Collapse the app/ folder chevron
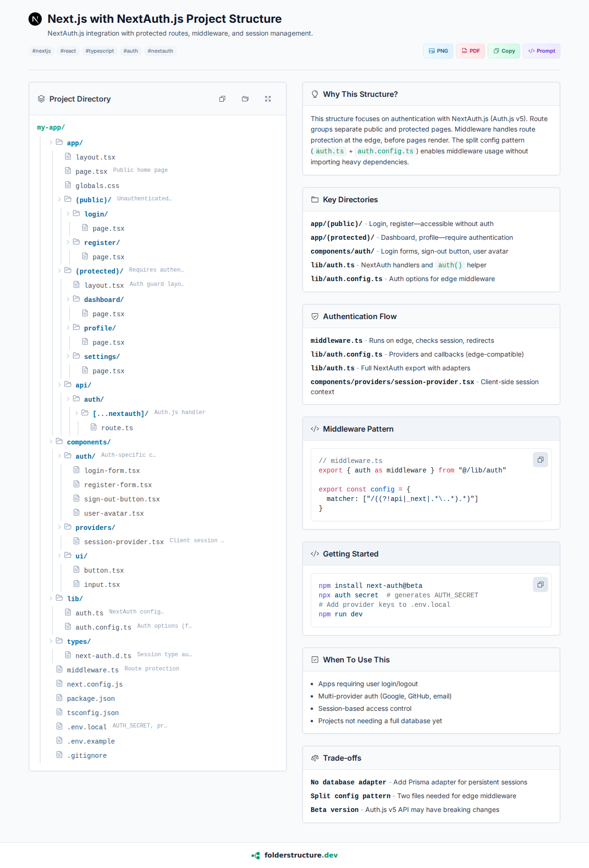589x868 pixels. (x=51, y=142)
